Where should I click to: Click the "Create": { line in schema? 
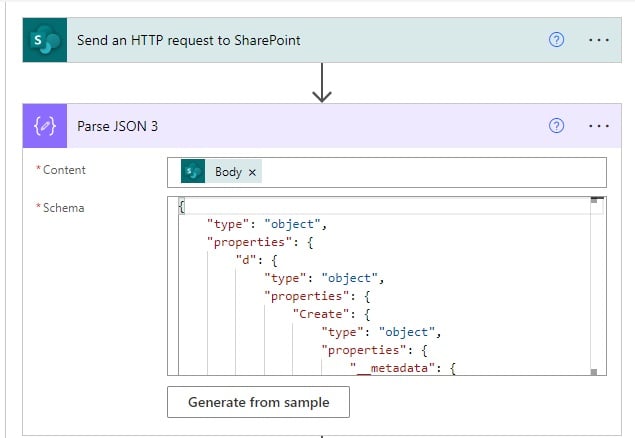point(331,314)
